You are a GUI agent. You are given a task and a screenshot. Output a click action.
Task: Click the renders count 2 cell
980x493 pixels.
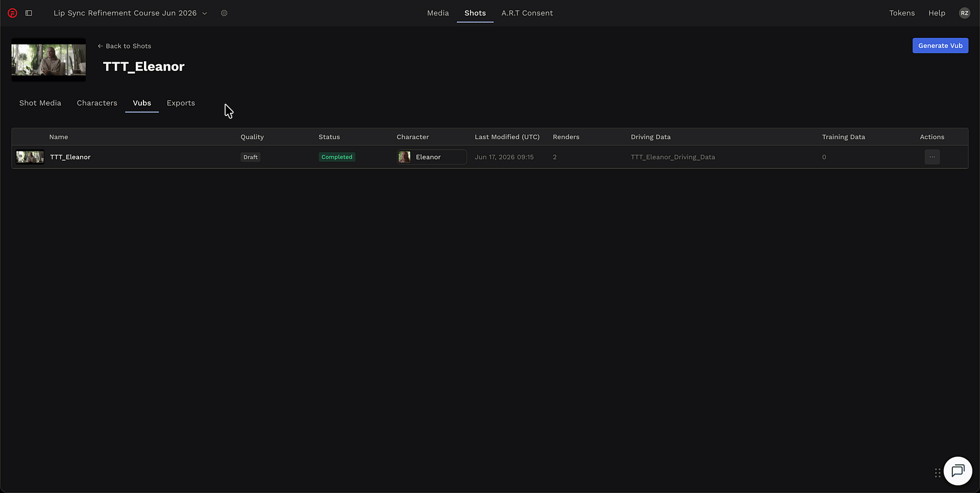pyautogui.click(x=555, y=157)
